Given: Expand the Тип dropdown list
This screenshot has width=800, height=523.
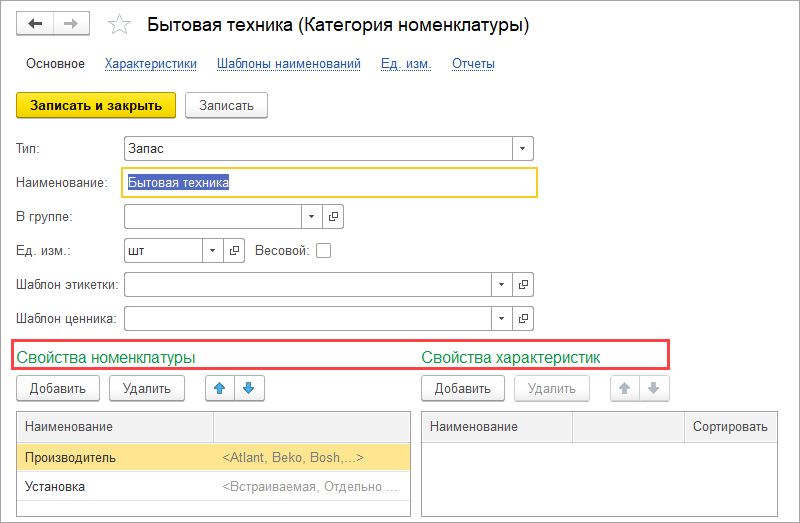Looking at the screenshot, I should (x=523, y=148).
